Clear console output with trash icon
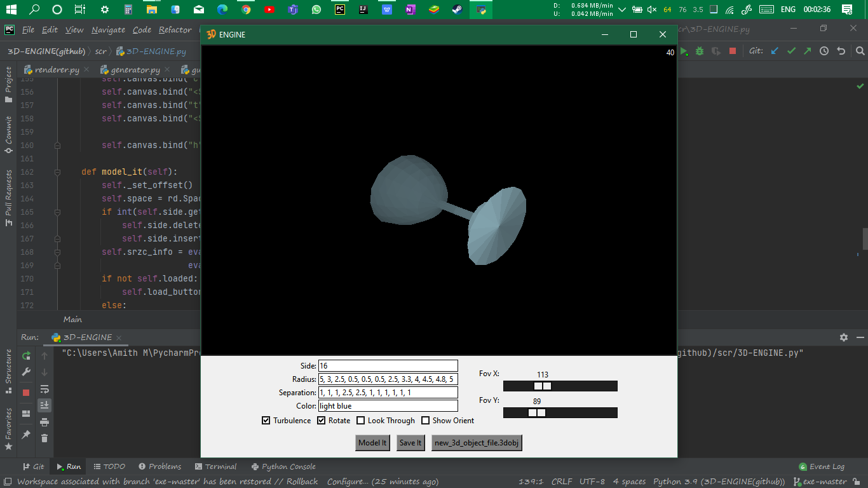The image size is (868, 488). point(44,438)
